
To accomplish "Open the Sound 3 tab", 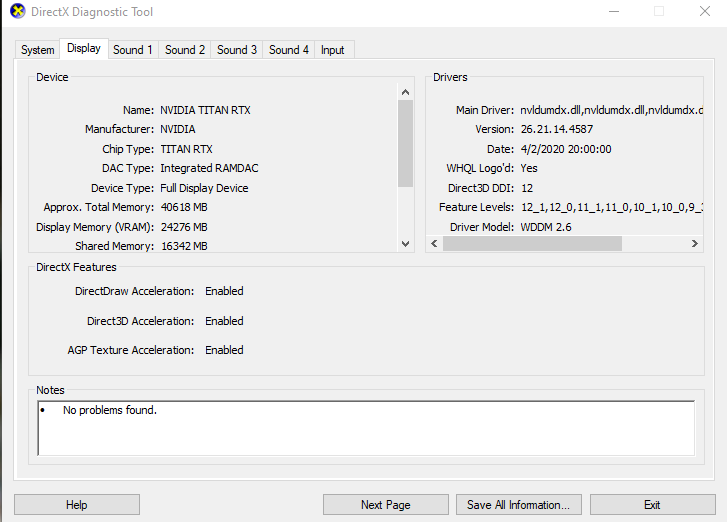I will [236, 50].
